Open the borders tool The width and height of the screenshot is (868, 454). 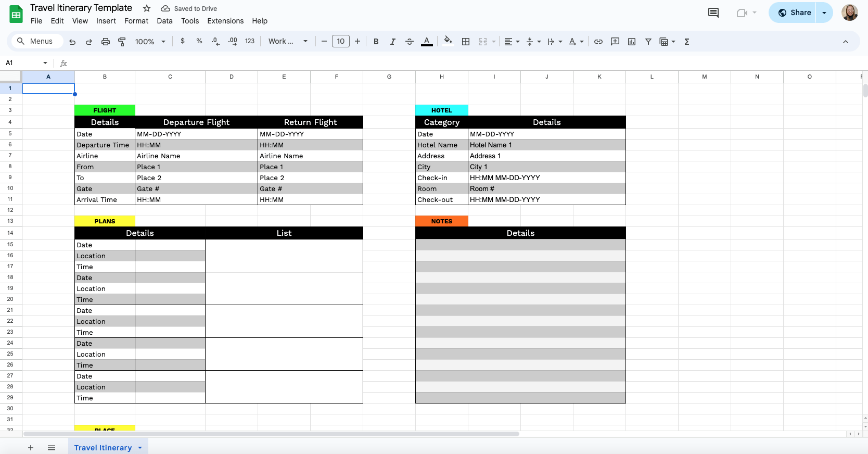point(466,42)
